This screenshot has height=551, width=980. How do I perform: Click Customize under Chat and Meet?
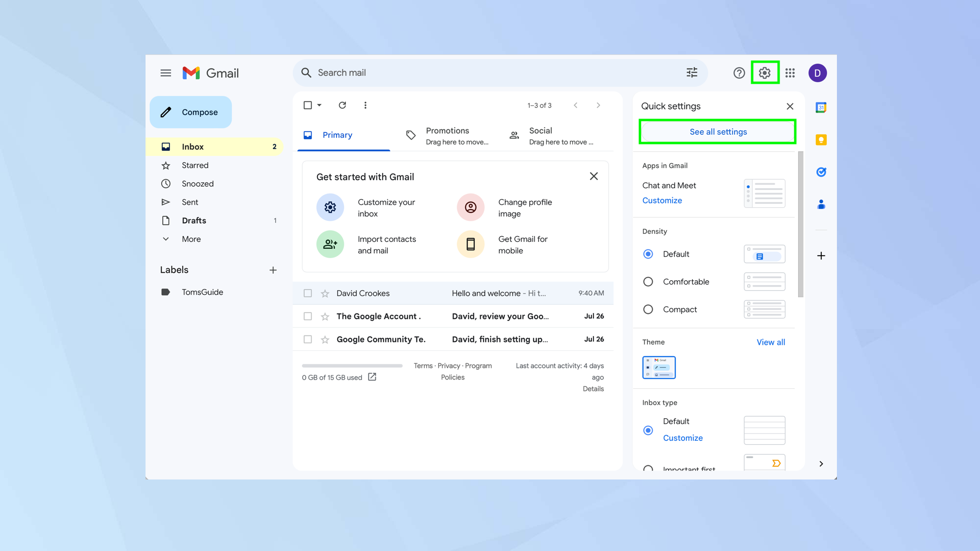click(662, 200)
